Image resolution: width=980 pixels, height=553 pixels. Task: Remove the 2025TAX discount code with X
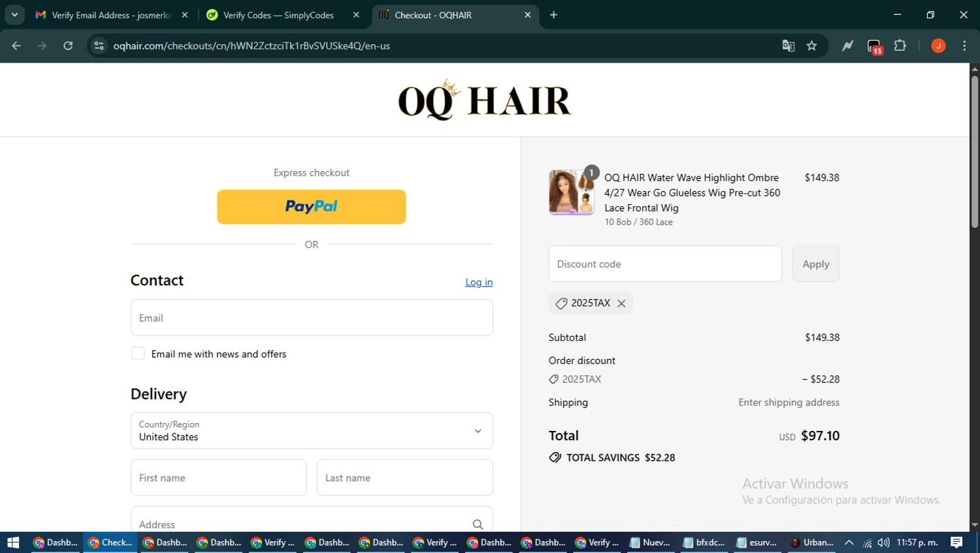click(x=621, y=303)
